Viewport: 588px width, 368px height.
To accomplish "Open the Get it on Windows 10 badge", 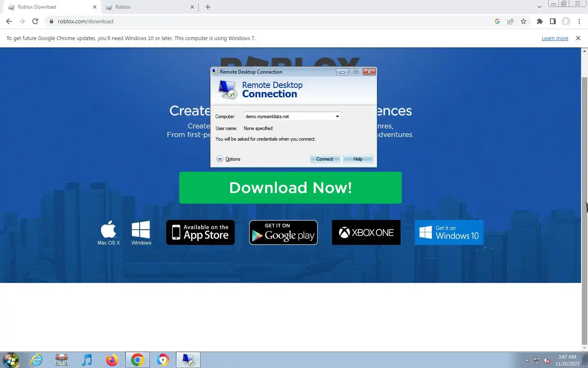I will (x=449, y=233).
